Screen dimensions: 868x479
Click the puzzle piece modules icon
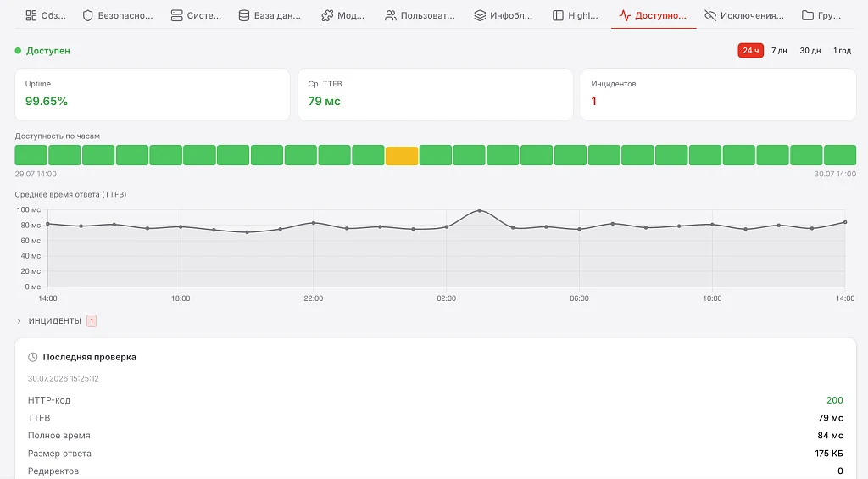coord(327,15)
